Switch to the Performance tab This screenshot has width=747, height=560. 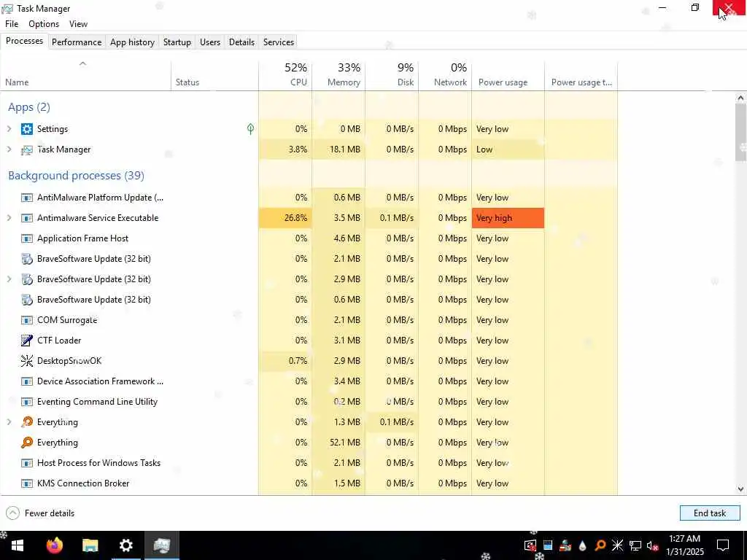click(77, 42)
